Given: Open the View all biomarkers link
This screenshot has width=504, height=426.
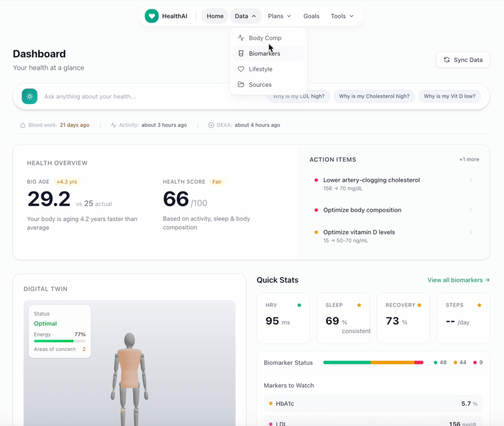Looking at the screenshot, I should coord(458,280).
